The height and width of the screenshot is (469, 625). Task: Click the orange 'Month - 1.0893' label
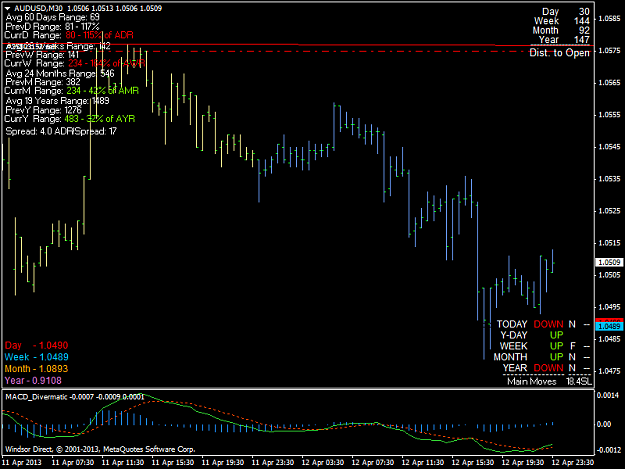36,369
